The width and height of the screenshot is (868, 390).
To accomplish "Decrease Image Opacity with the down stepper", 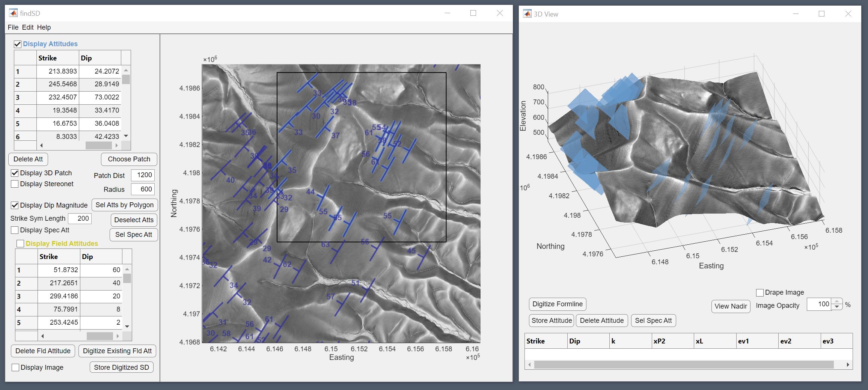I will pyautogui.click(x=836, y=307).
